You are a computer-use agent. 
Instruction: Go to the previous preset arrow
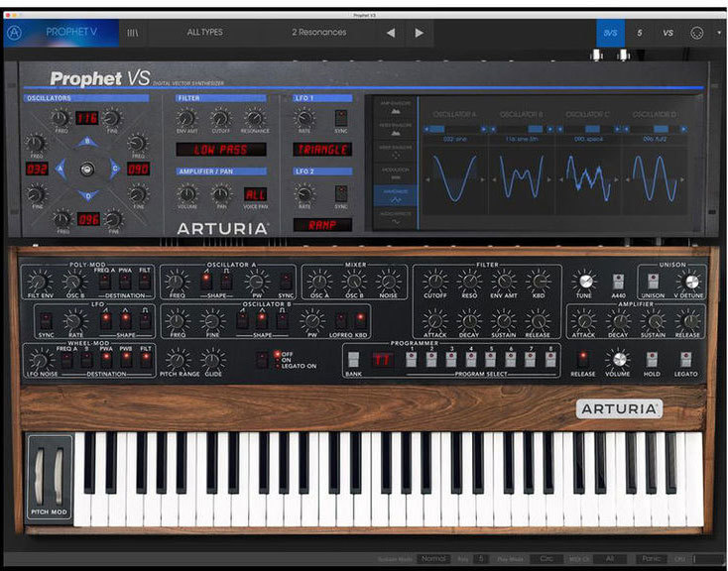(390, 33)
